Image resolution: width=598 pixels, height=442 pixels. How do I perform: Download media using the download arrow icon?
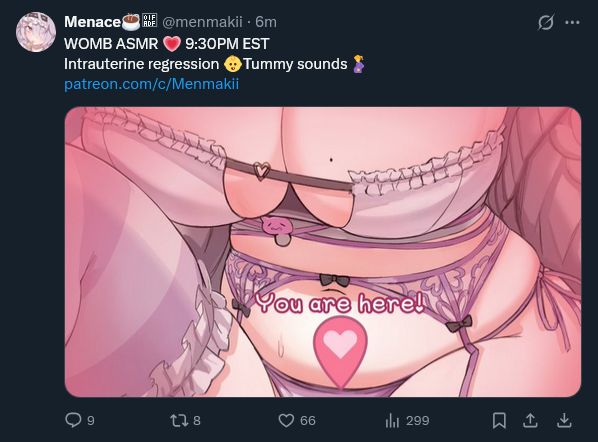click(564, 420)
